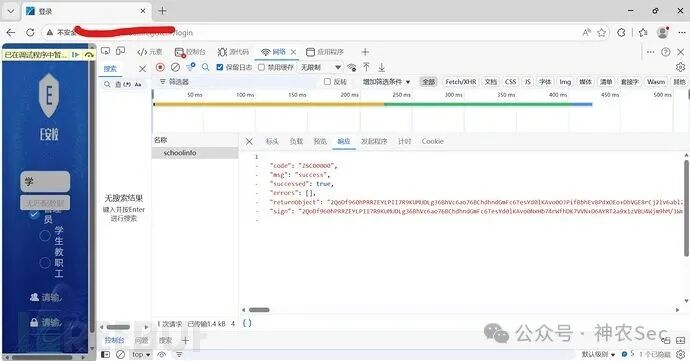Open the 标头 Headers tab of the request
This screenshot has width=690, height=361.
point(272,141)
